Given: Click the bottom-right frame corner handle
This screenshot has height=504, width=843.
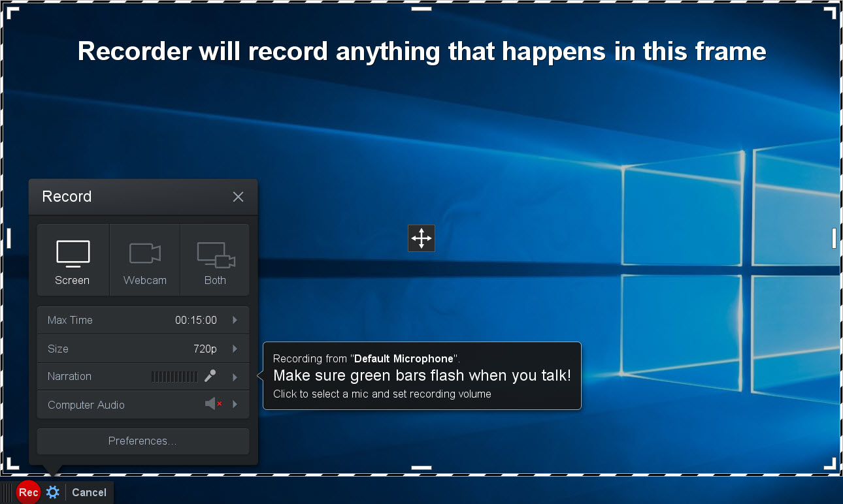Looking at the screenshot, I should tap(830, 464).
